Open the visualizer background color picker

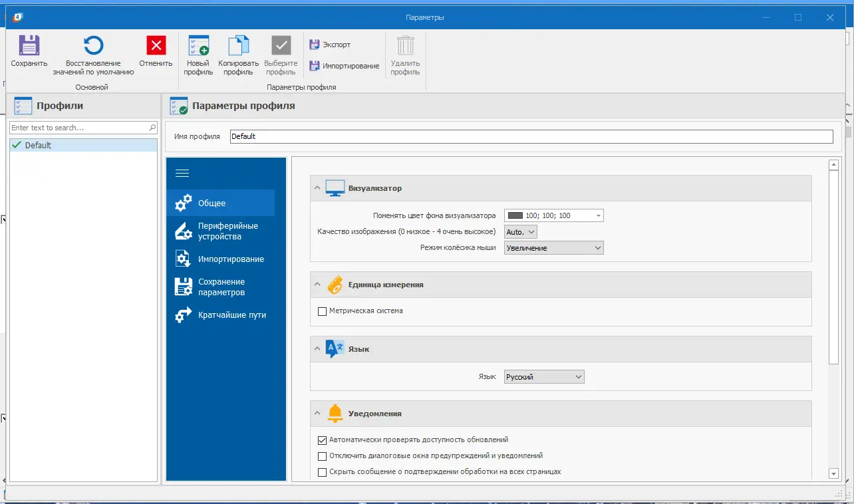tap(553, 215)
